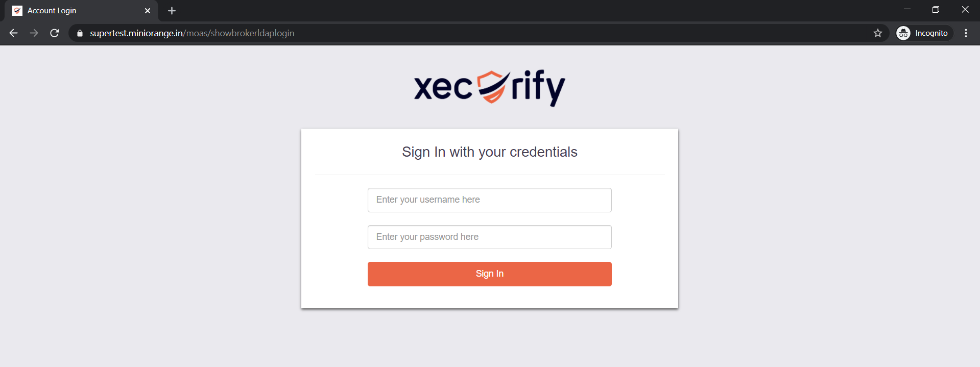Click the padlock site security icon
Viewport: 980px width, 367px height.
pyautogui.click(x=79, y=33)
